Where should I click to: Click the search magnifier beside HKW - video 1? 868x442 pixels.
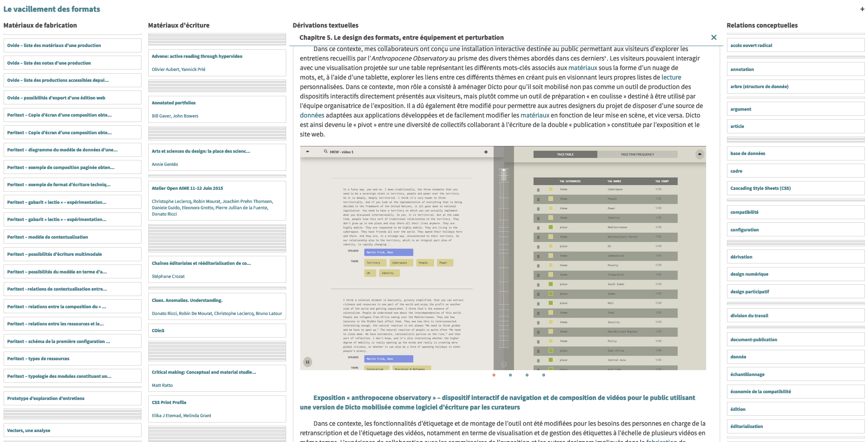tap(325, 152)
